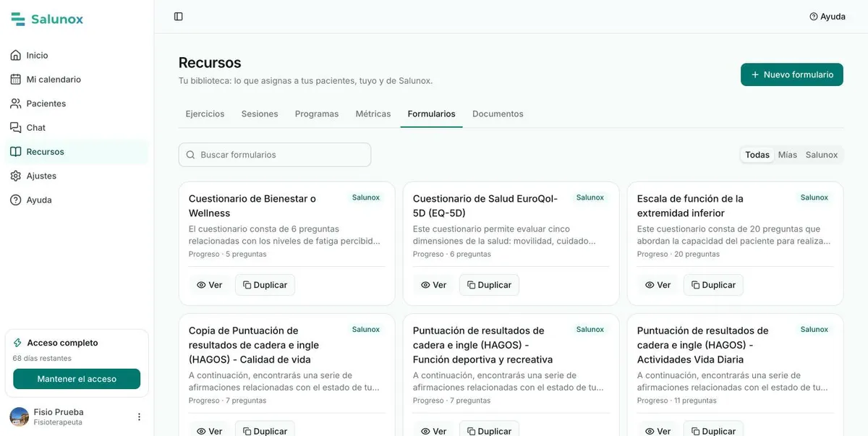Open Copia de Puntuación HAGOS Calidad de vida title
Viewport: 868px width, 436px height.
click(254, 345)
